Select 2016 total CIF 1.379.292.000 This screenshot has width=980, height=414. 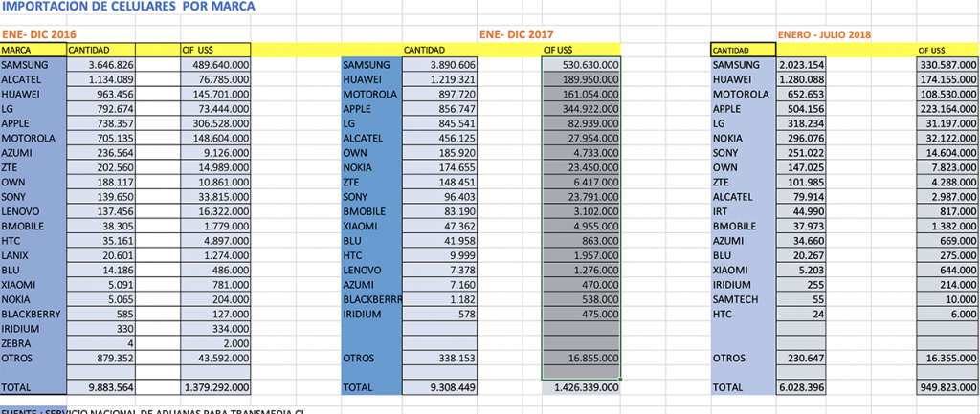215,388
